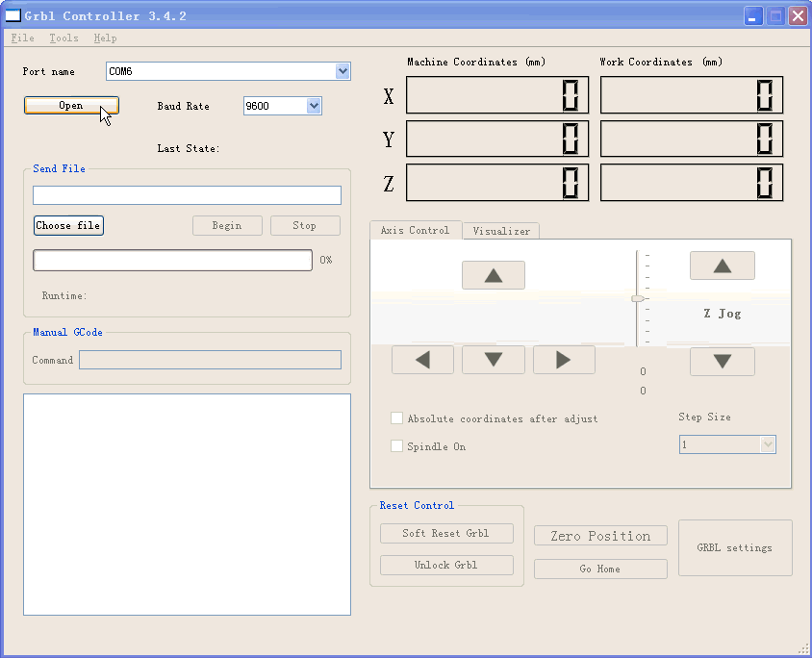The width and height of the screenshot is (812, 658).
Task: Enable Absolute coordinates after adjust checkbox
Action: [x=396, y=418]
